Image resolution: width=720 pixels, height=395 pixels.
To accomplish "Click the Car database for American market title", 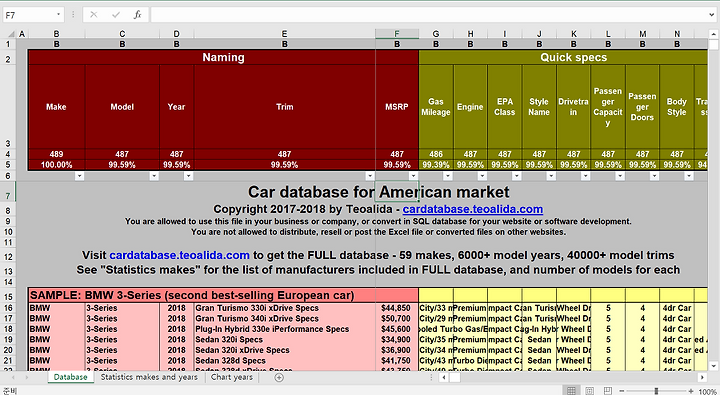I will click(x=378, y=192).
